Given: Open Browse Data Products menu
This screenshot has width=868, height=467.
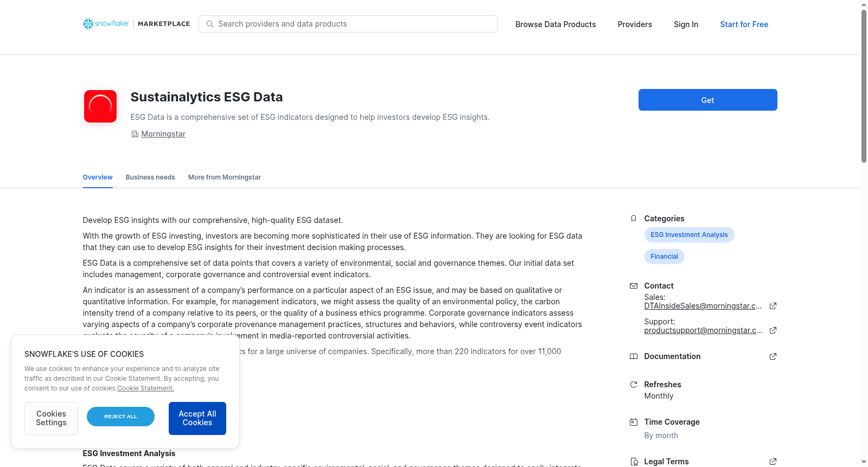Looking at the screenshot, I should 556,24.
